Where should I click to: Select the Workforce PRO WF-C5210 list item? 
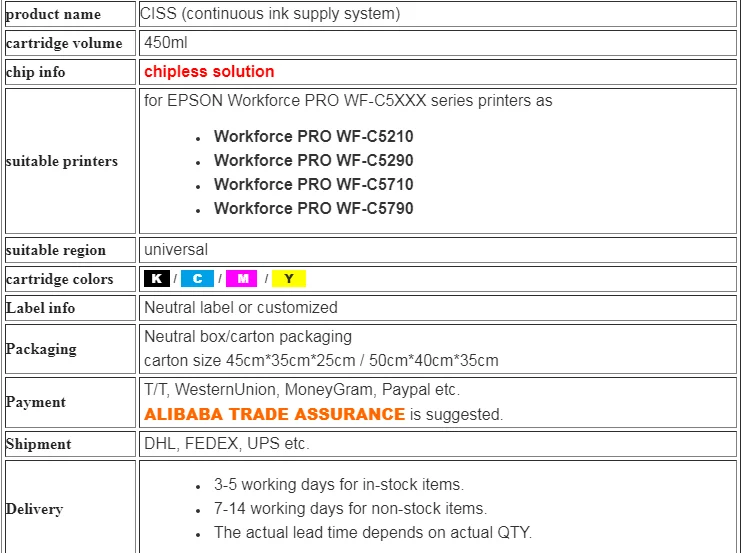(313, 136)
